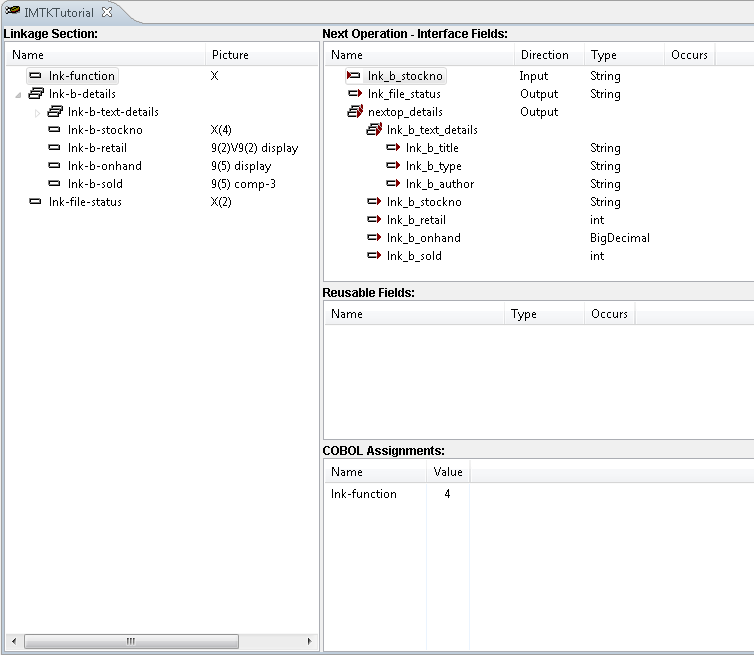Click the output icon beside lnk_b_title
754x655 pixels.
coord(393,148)
